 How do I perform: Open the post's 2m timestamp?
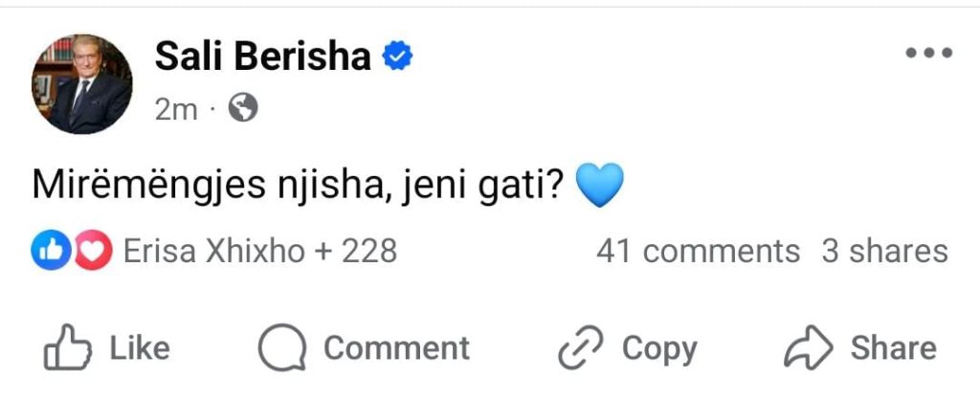tap(175, 110)
